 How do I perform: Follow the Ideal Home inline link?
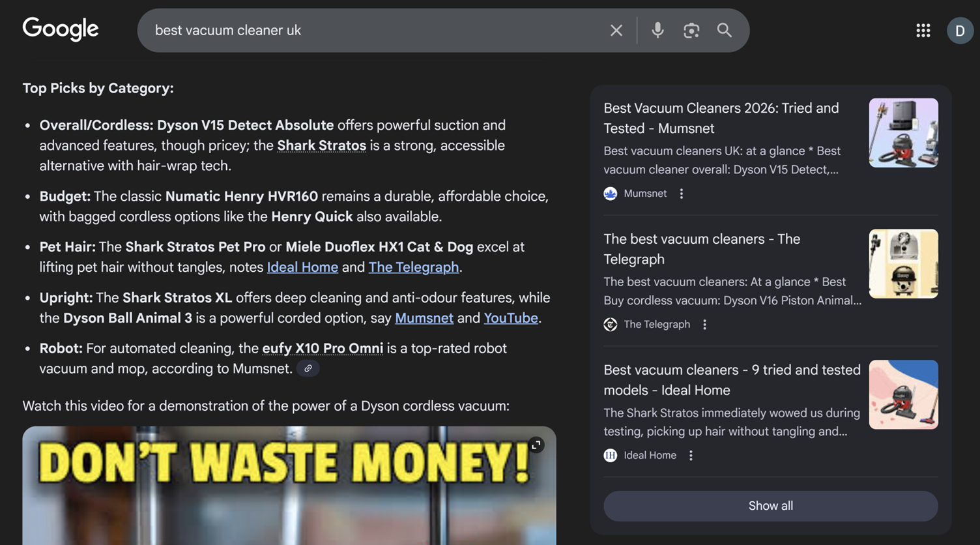click(302, 267)
